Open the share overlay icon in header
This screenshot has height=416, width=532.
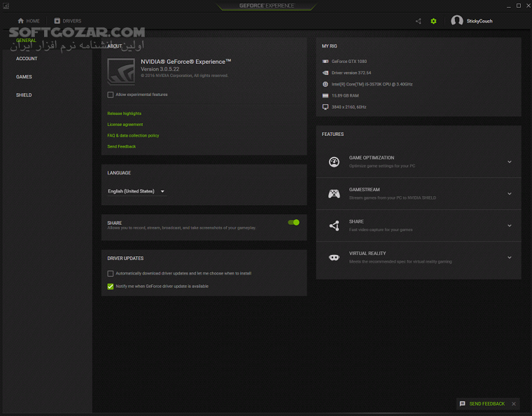tap(419, 21)
